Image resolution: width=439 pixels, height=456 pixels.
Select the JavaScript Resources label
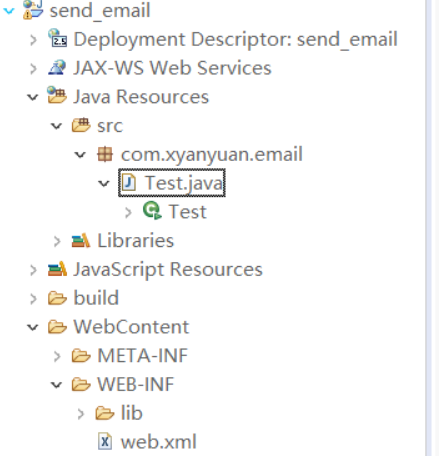[x=168, y=269]
